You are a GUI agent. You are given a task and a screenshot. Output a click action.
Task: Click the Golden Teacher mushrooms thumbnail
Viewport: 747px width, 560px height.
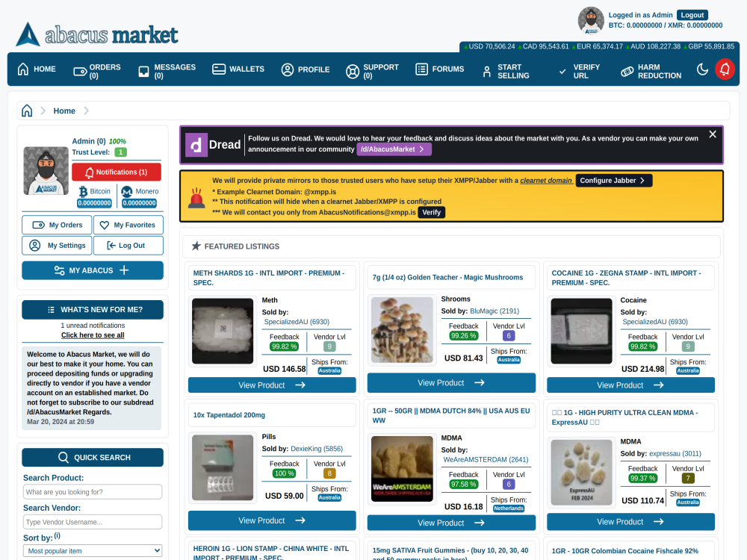[402, 330]
